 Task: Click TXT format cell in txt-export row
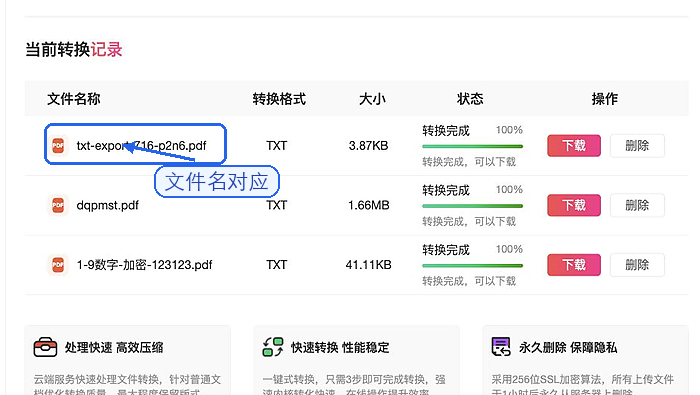[276, 146]
